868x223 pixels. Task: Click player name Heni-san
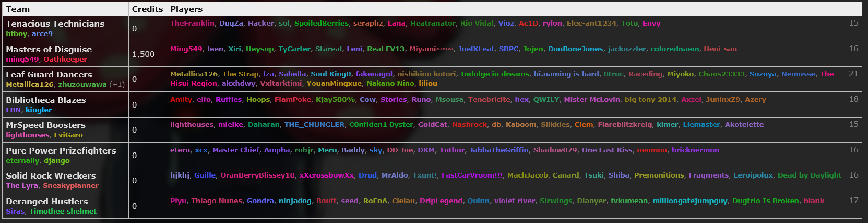pos(720,49)
